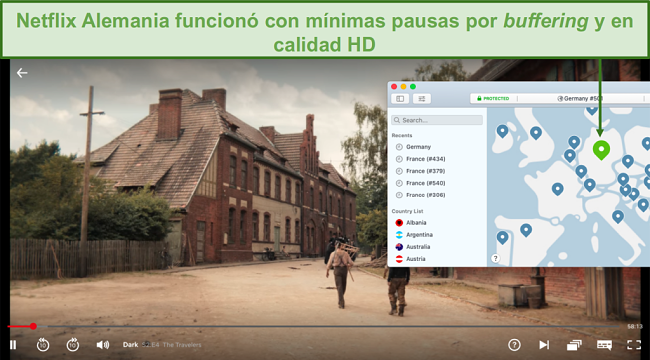Select the Ireland map pin
Viewport: 650px width, 360px height.
(x=502, y=131)
